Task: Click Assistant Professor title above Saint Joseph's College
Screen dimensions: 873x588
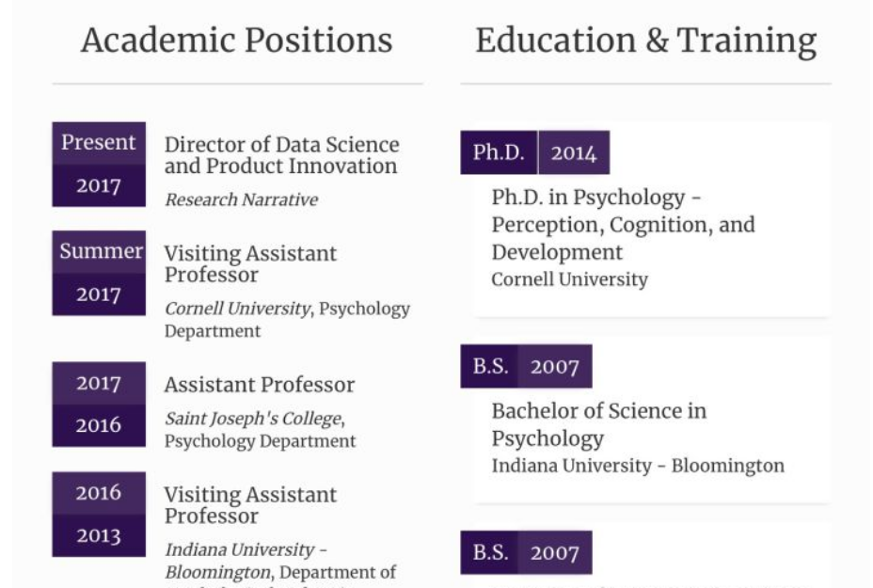Action: [x=259, y=385]
